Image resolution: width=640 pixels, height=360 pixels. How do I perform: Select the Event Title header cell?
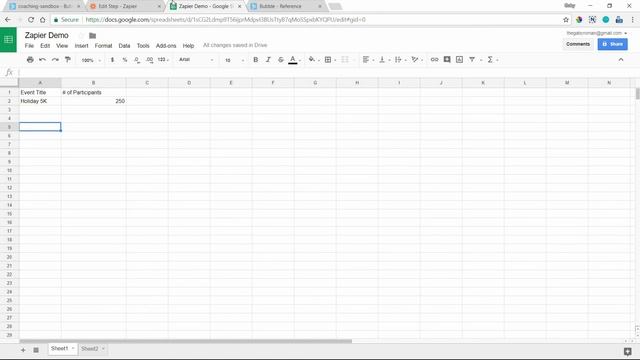click(40, 92)
